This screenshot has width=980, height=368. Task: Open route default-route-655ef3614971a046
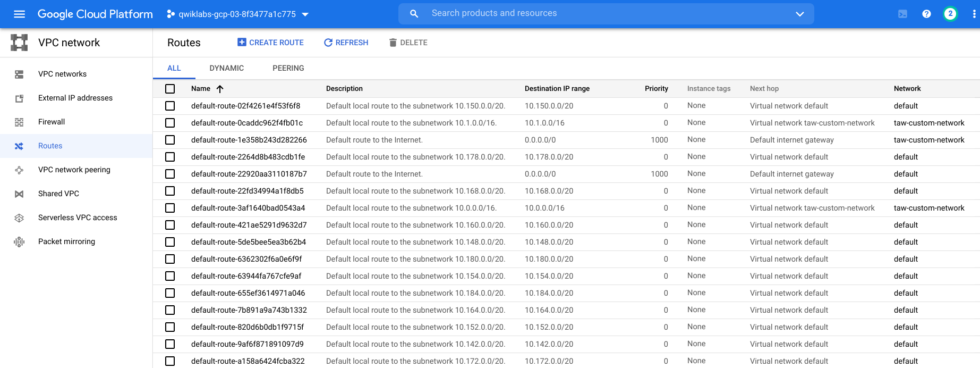coord(248,293)
